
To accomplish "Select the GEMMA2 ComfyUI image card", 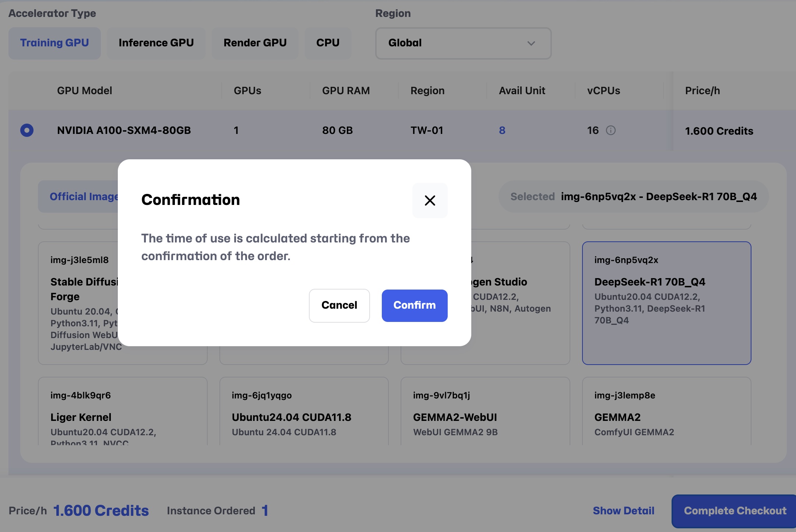I will point(666,412).
